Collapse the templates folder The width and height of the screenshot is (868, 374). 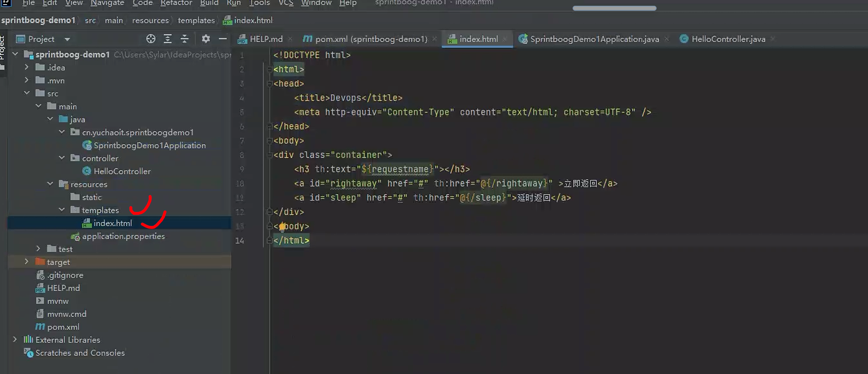[62, 210]
